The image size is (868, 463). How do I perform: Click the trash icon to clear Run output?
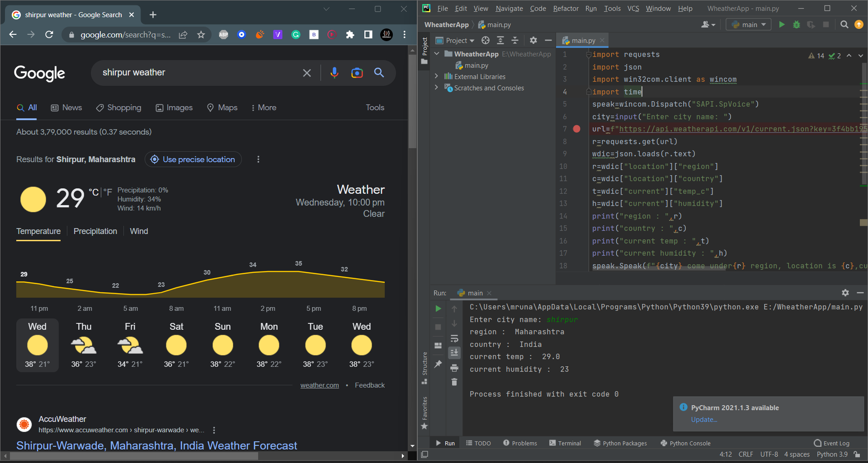coord(454,382)
